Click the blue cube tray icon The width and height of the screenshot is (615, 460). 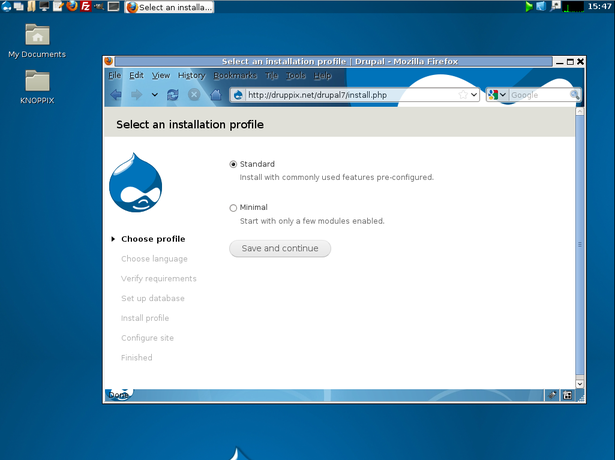541,6
